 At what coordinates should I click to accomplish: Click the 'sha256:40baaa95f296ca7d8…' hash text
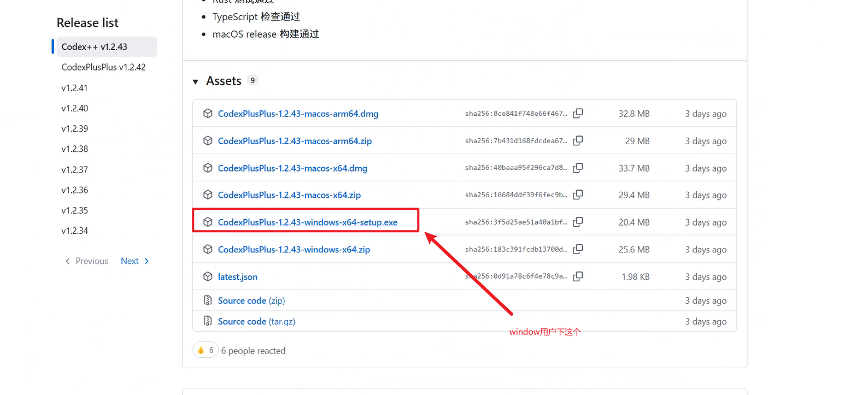pos(516,168)
